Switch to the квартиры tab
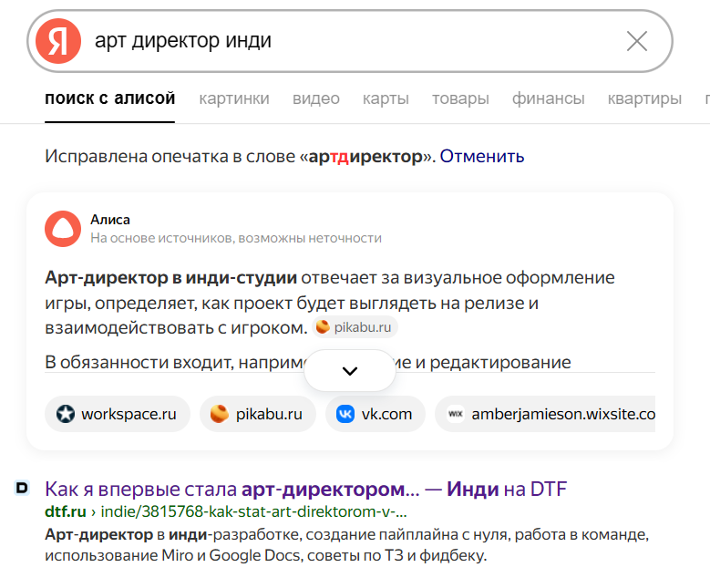The height and width of the screenshot is (588, 710). pos(644,98)
